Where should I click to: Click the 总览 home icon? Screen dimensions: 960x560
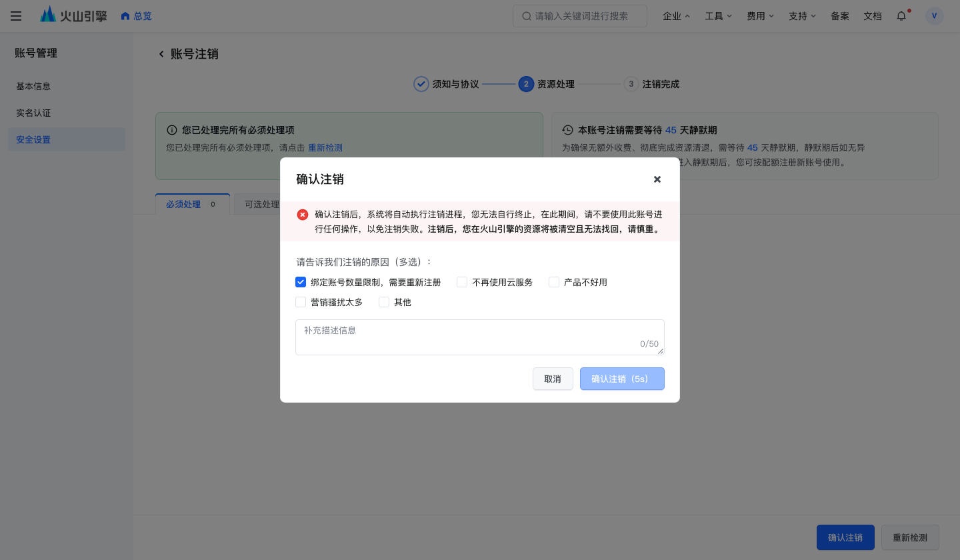tap(125, 16)
